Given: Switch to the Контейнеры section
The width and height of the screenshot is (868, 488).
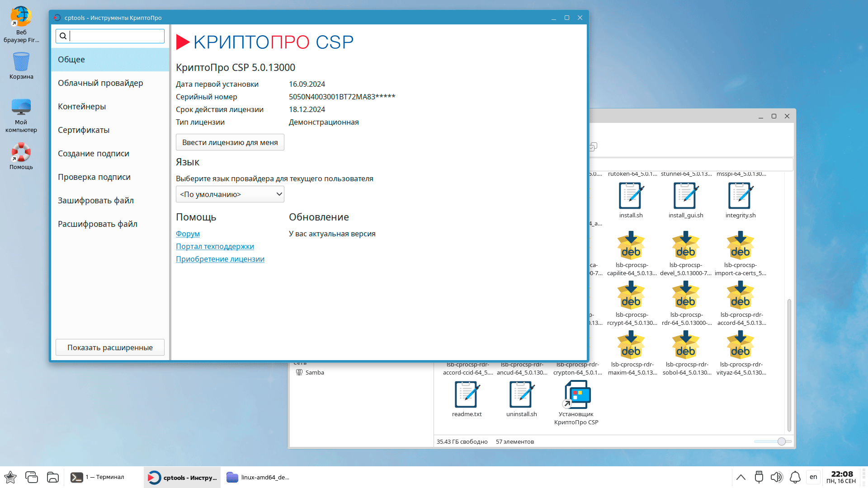Looking at the screenshot, I should pyautogui.click(x=82, y=107).
